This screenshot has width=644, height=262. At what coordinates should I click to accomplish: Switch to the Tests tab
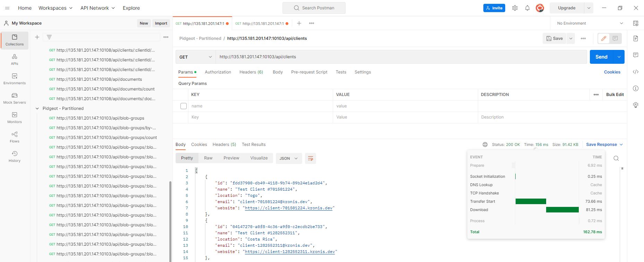[341, 72]
